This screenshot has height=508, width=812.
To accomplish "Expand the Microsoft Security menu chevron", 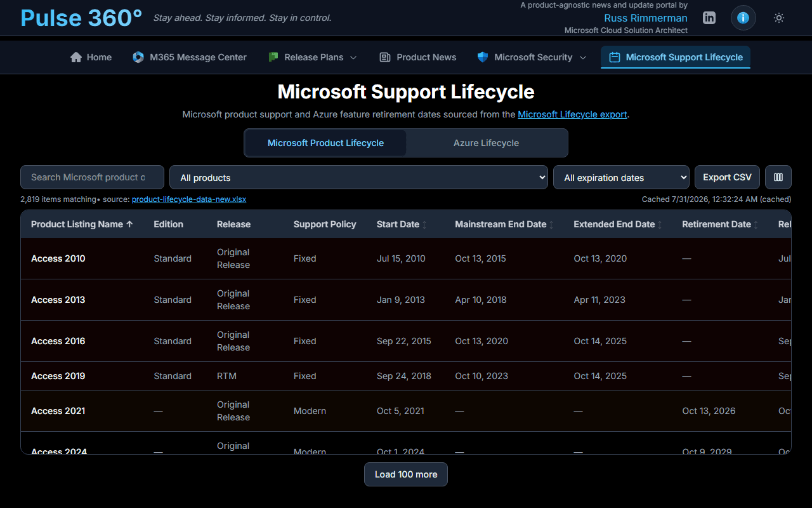I will (x=583, y=57).
